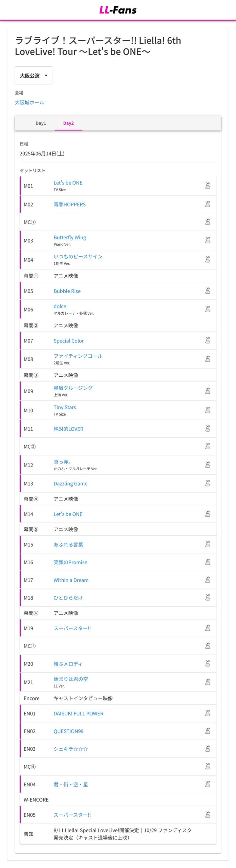Switch to the Day1 tab
Image resolution: width=236 pixels, height=868 pixels.
(x=41, y=123)
